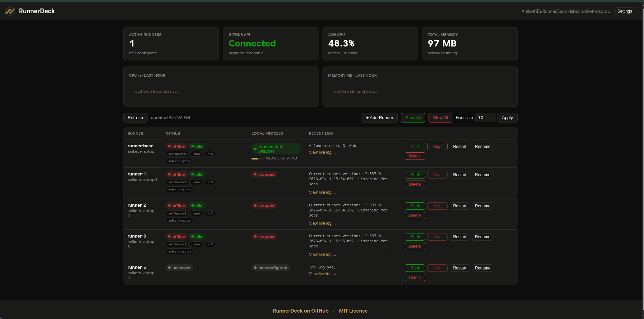
Task: Click the Local Process column header
Action: tap(267, 133)
